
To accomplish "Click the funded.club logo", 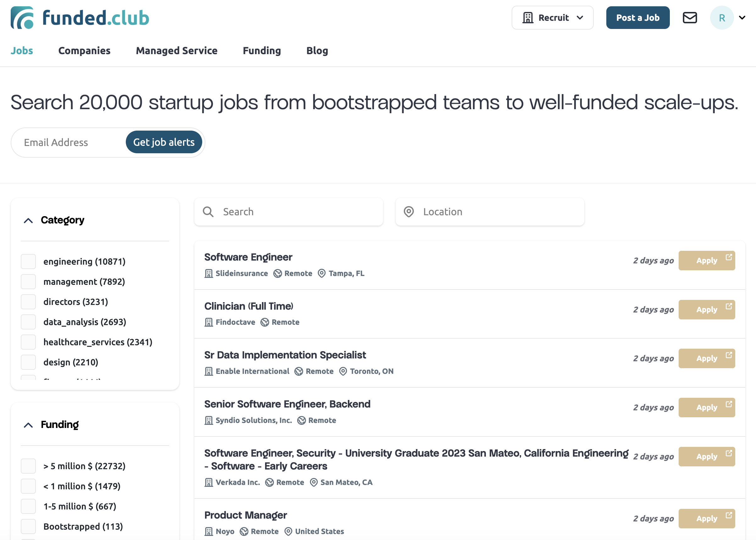I will tap(80, 18).
